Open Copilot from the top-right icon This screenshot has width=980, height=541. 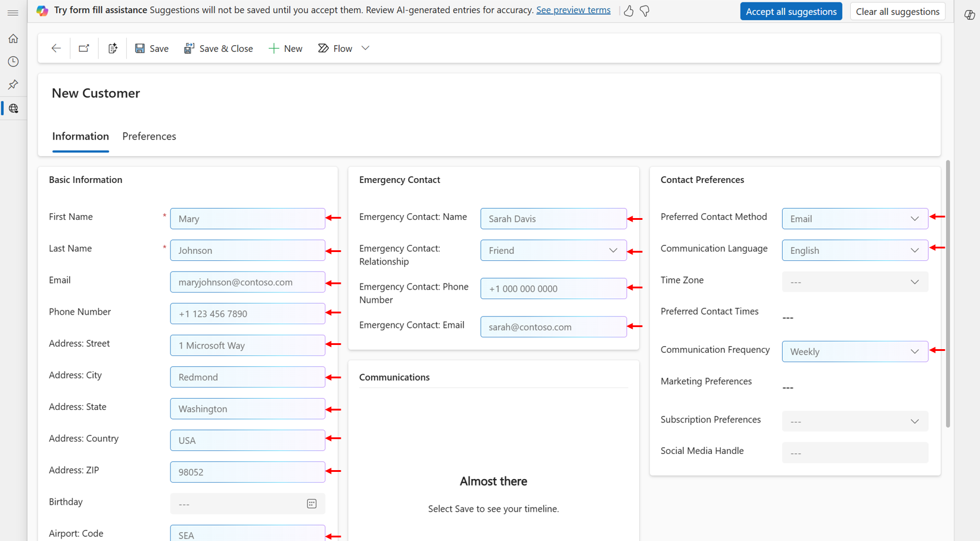(x=969, y=14)
